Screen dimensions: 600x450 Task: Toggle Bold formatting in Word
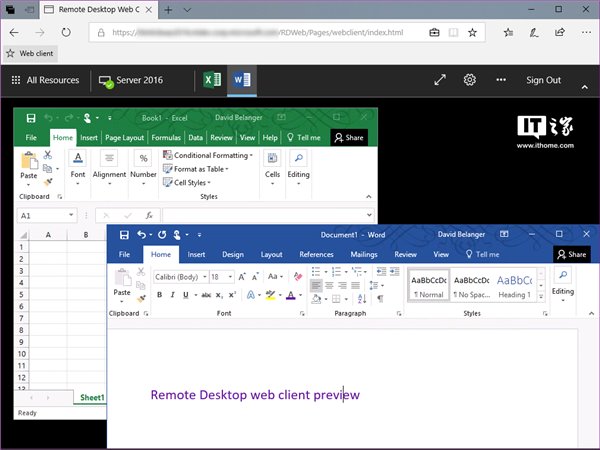point(159,295)
